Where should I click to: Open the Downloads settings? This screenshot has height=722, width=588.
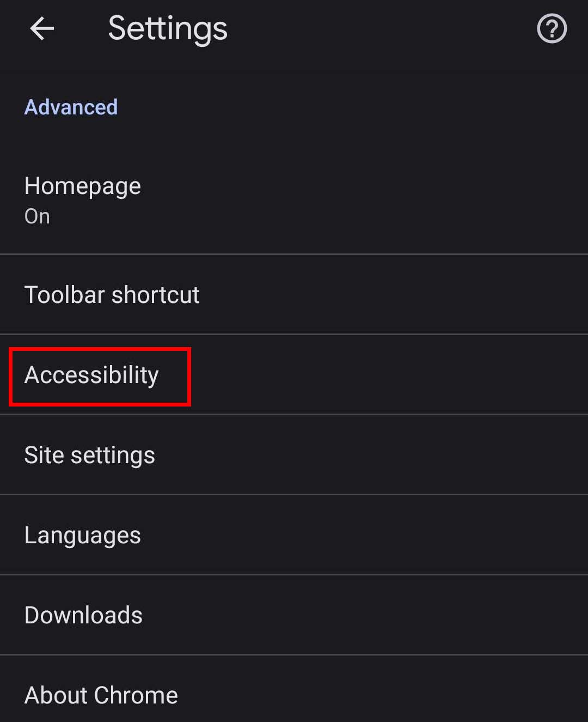[x=83, y=615]
